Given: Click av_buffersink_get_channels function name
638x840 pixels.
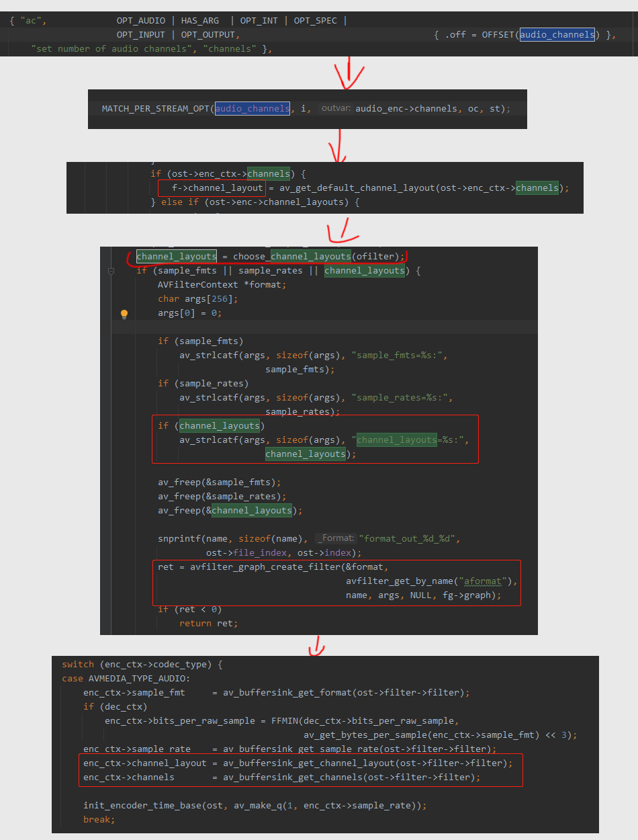Looking at the screenshot, I should (292, 778).
